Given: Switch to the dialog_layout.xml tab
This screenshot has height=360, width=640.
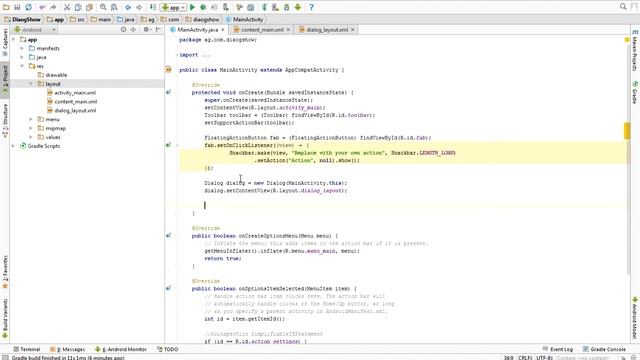Looking at the screenshot, I should [x=327, y=30].
